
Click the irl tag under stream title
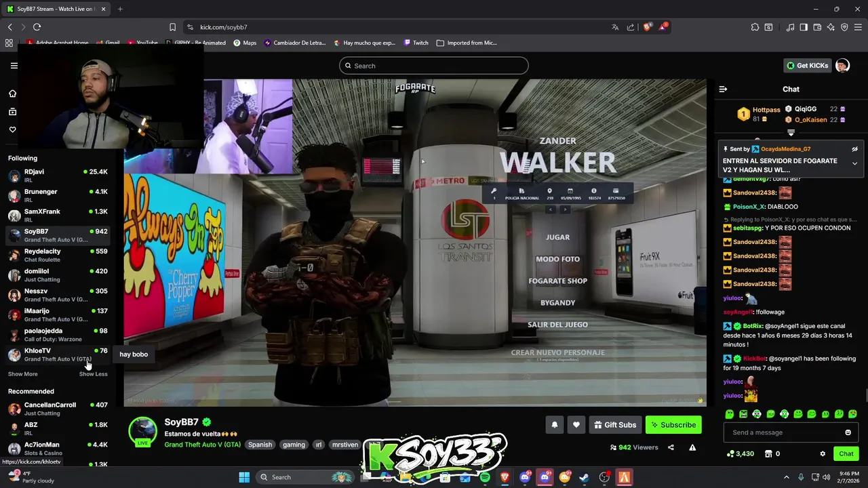(x=319, y=445)
